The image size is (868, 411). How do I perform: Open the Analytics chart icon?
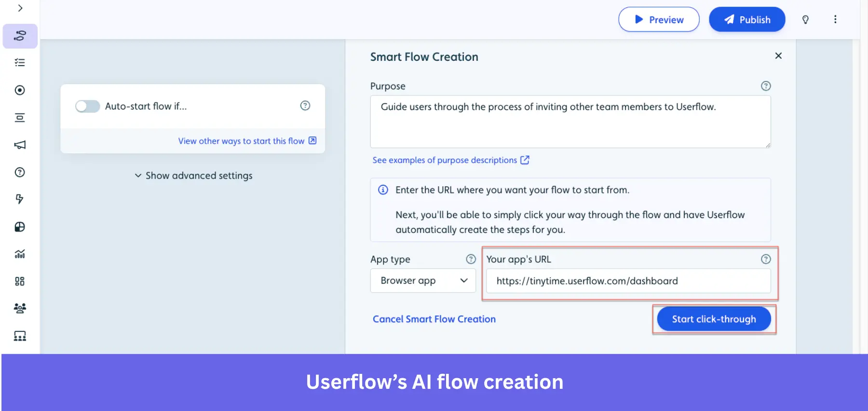(x=19, y=253)
